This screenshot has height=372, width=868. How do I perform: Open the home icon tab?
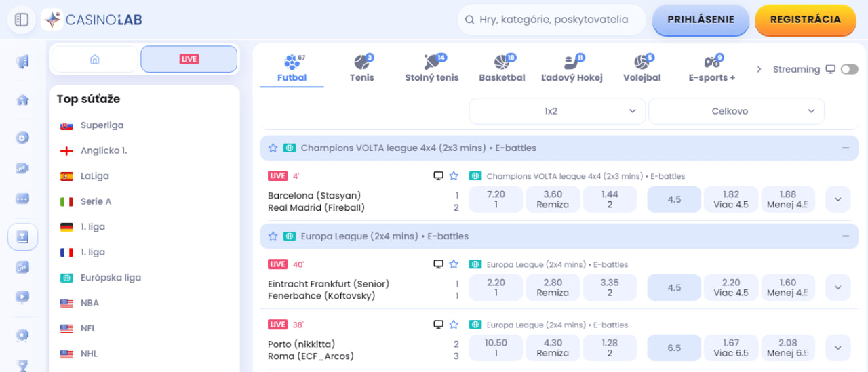(x=95, y=59)
